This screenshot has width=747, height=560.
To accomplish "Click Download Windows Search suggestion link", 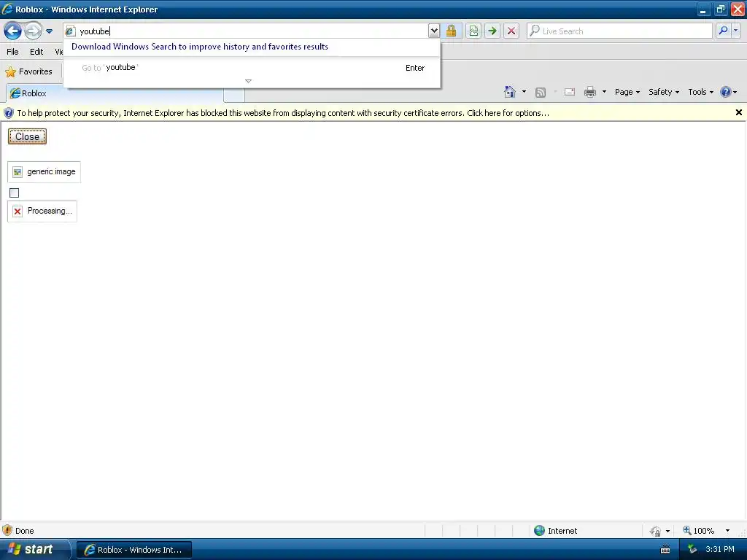I will coord(200,47).
